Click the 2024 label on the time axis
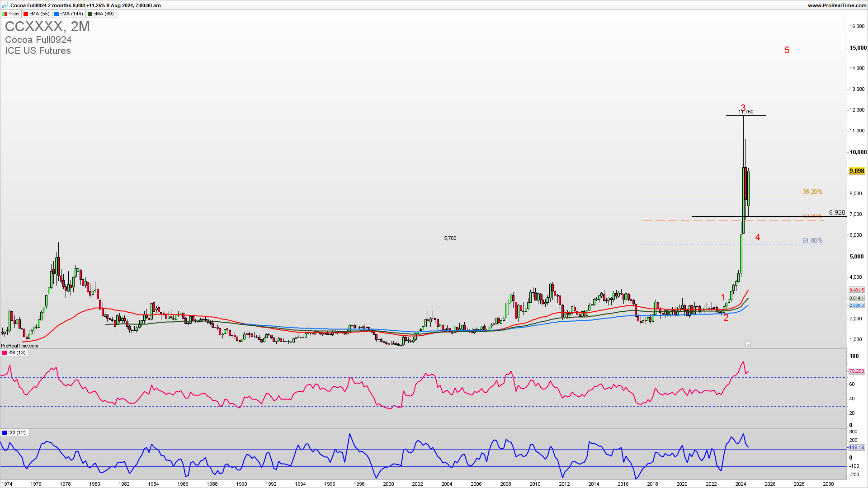Viewport: 868px width, 488px height. (741, 484)
